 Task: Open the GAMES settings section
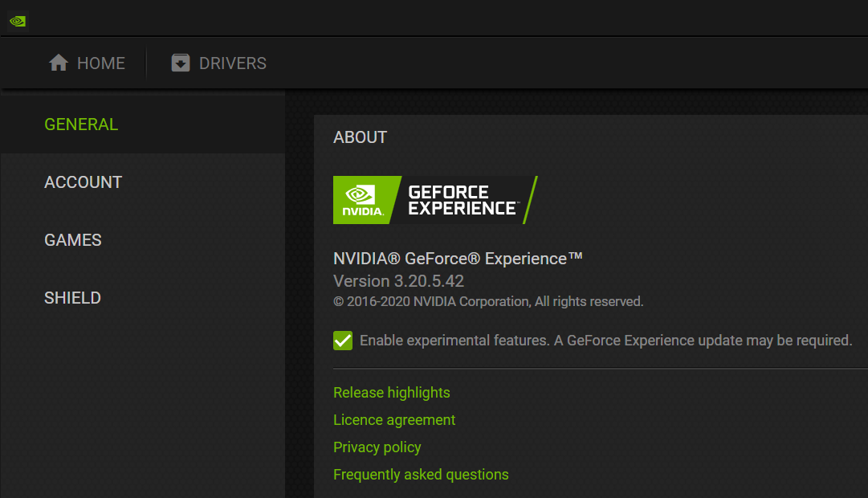coord(73,239)
